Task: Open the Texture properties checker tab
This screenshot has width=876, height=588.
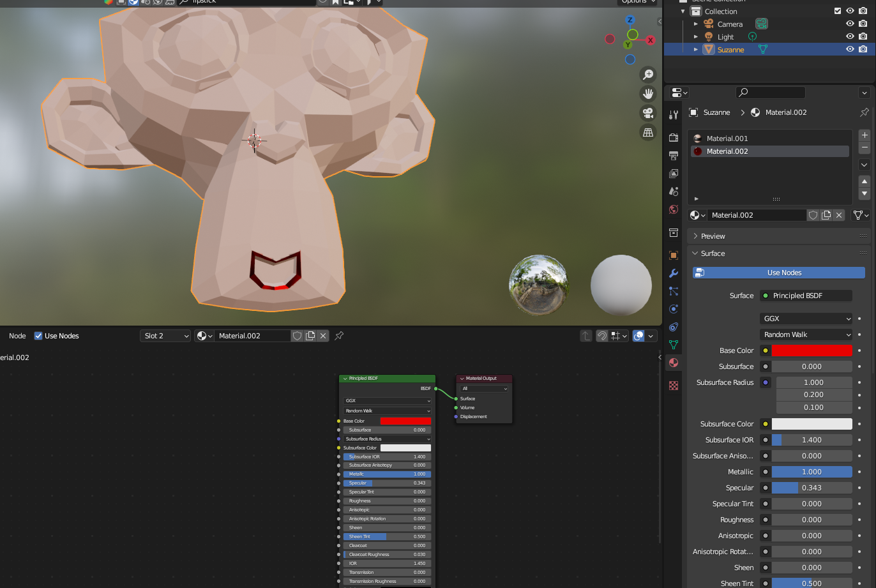Action: click(673, 386)
